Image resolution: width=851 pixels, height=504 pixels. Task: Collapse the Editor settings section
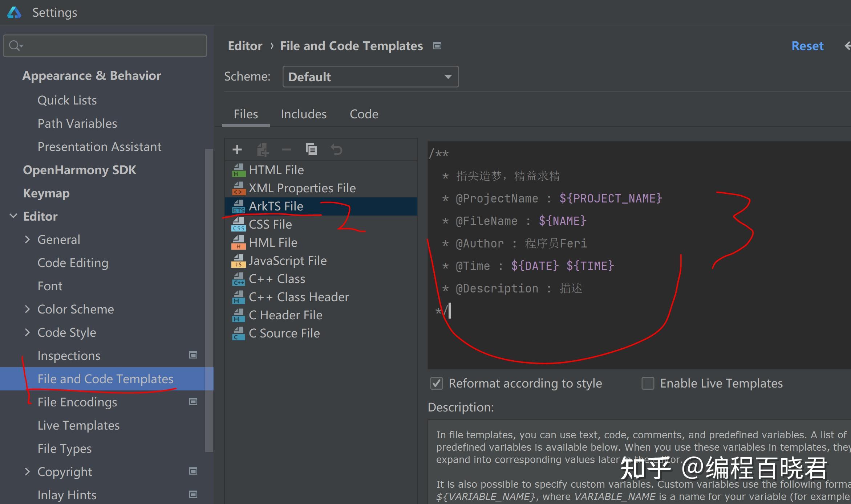(x=13, y=216)
